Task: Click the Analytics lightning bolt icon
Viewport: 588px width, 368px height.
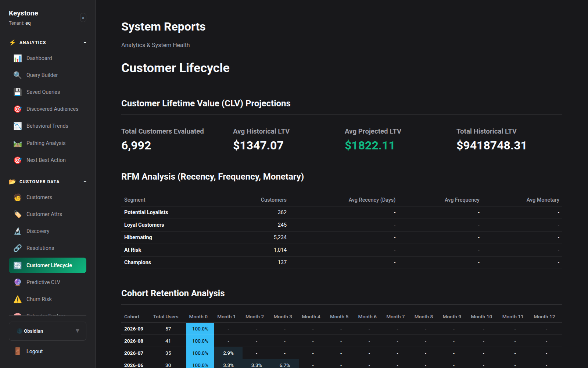Action: (12, 43)
